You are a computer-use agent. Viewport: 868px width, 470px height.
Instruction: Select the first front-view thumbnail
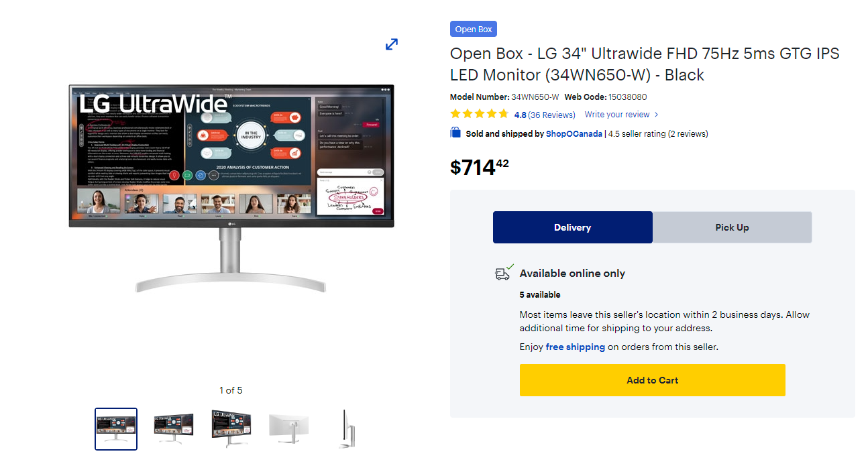(x=116, y=429)
